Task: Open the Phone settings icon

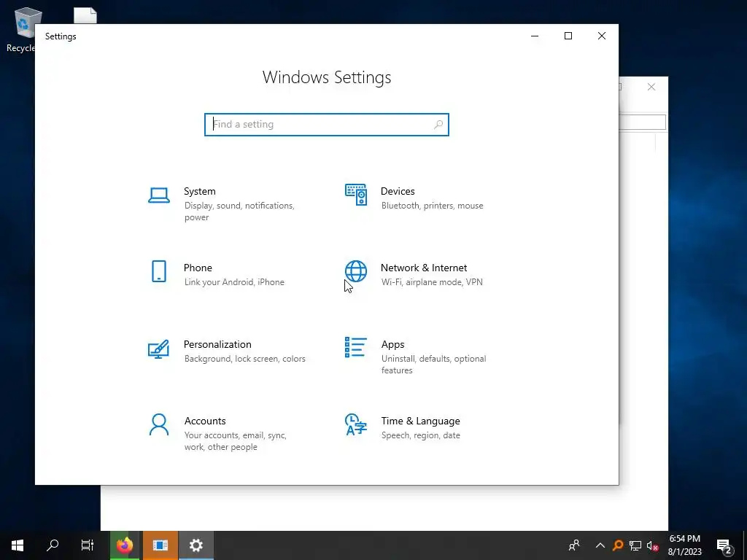Action: point(158,271)
